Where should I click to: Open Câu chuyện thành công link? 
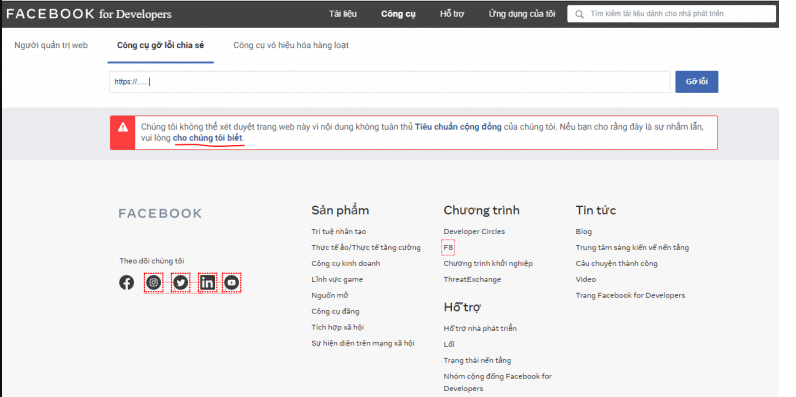tap(616, 263)
